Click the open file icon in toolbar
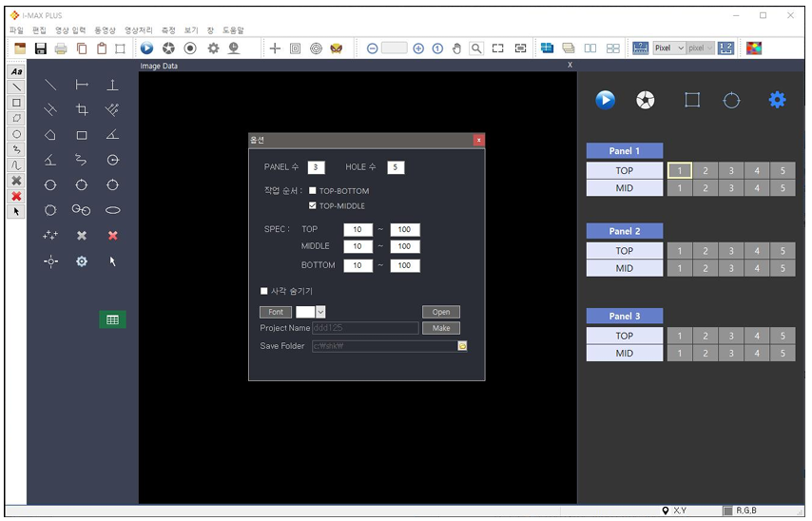Image resolution: width=812 pixels, height=521 pixels. click(x=20, y=48)
